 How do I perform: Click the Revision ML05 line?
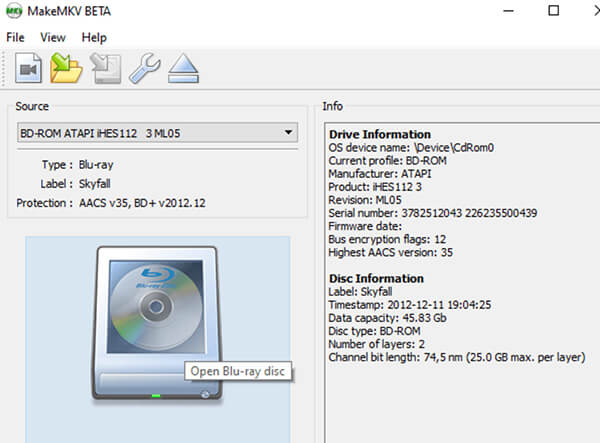(365, 200)
